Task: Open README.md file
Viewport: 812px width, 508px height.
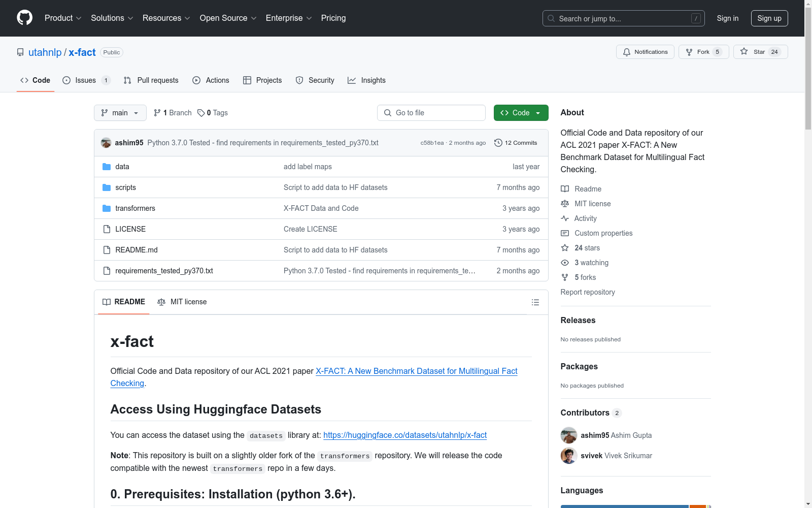Action: pos(137,250)
